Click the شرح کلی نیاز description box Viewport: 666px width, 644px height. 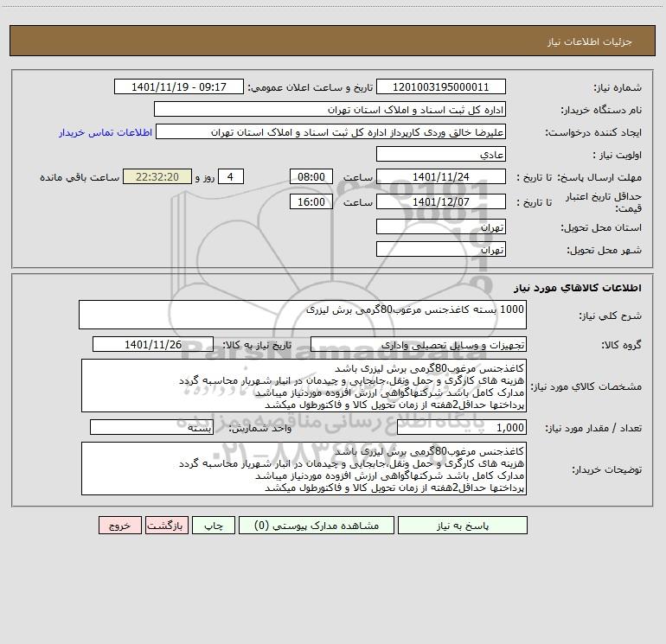pos(303,315)
